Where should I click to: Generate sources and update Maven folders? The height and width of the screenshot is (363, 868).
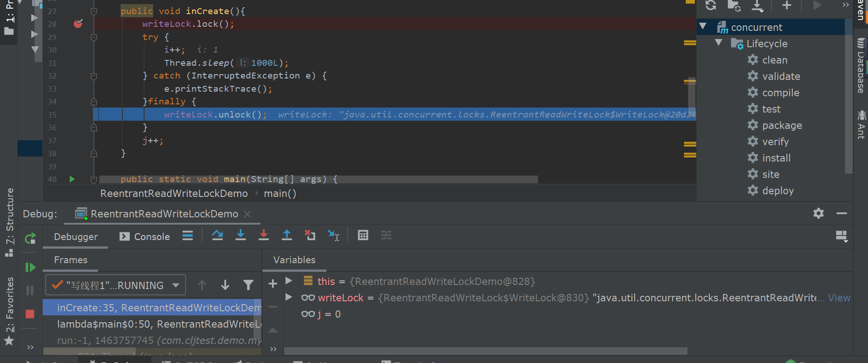(734, 5)
